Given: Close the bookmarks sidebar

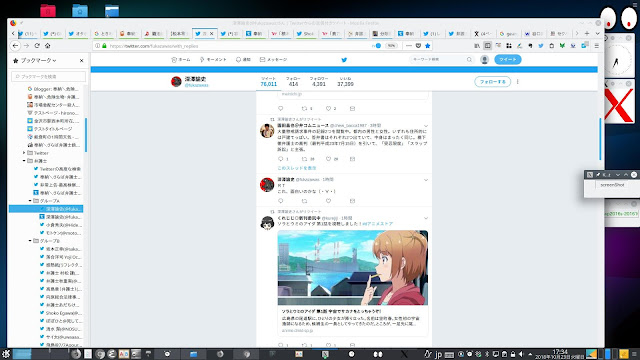Looking at the screenshot, I should (x=82, y=60).
